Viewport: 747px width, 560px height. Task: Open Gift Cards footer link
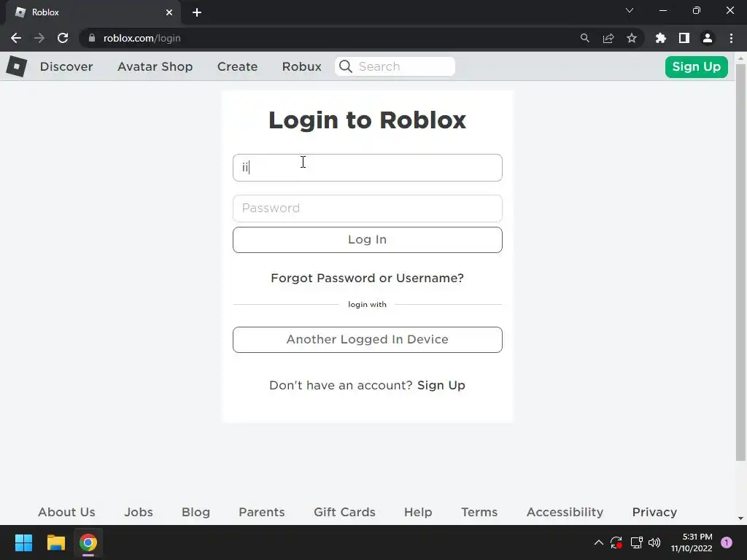coord(344,512)
